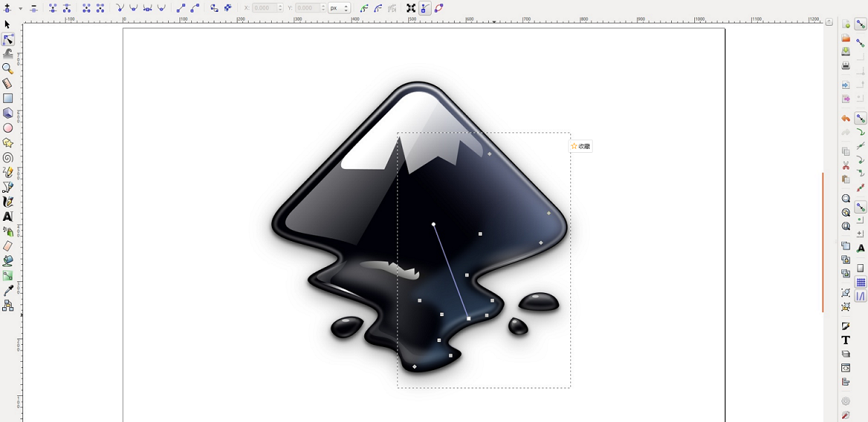Select the Measure ruler tool

click(8, 83)
